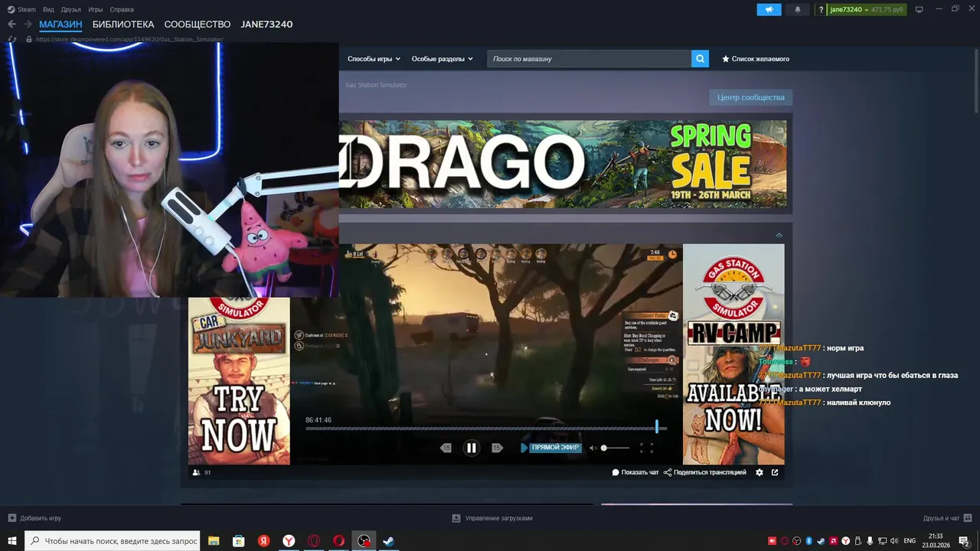980x551 pixels.
Task: Collapse the broadcast section chevron
Action: click(779, 235)
